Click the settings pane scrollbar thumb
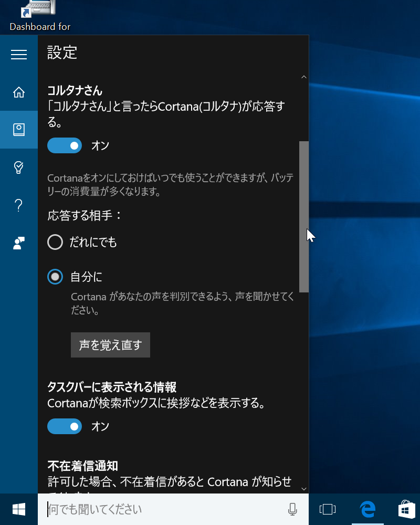420x525 pixels. (304, 217)
